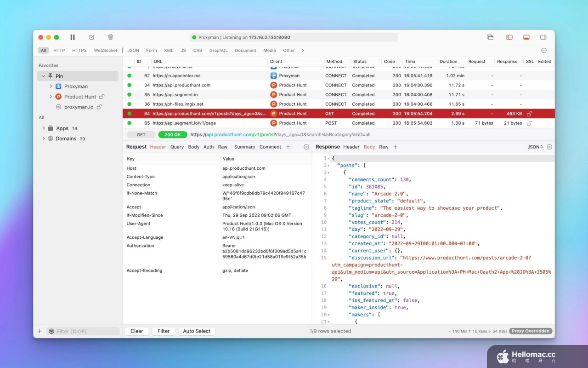Expand the Product Hunt item under Pin
The height and width of the screenshot is (368, 588).
coord(51,97)
